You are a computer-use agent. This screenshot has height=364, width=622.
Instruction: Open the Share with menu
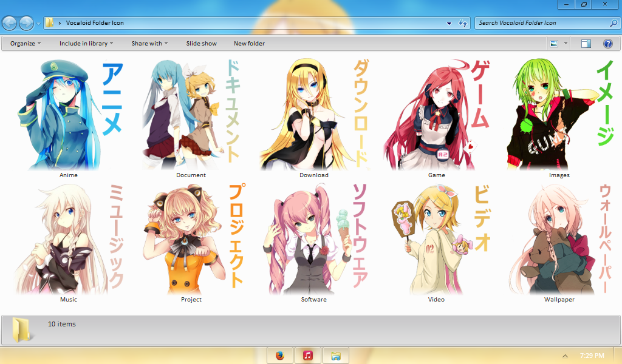[x=148, y=43]
